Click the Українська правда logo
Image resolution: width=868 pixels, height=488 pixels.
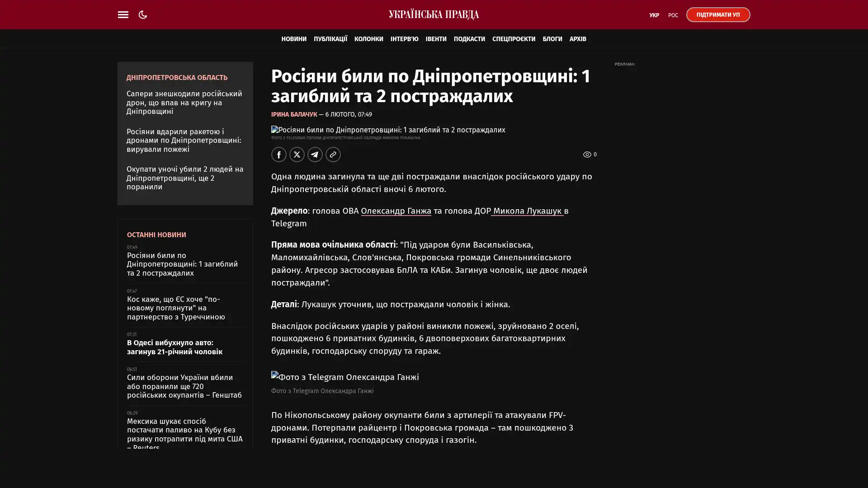click(434, 14)
